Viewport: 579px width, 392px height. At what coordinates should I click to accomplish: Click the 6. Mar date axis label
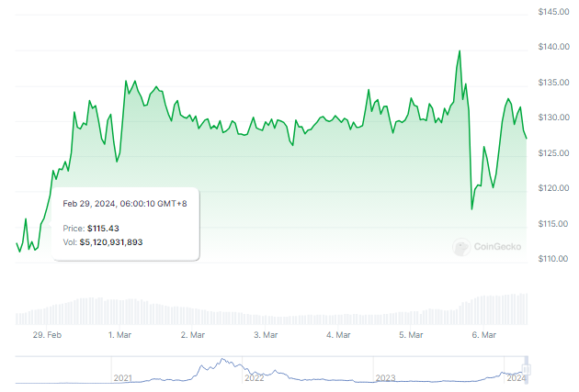pos(483,336)
